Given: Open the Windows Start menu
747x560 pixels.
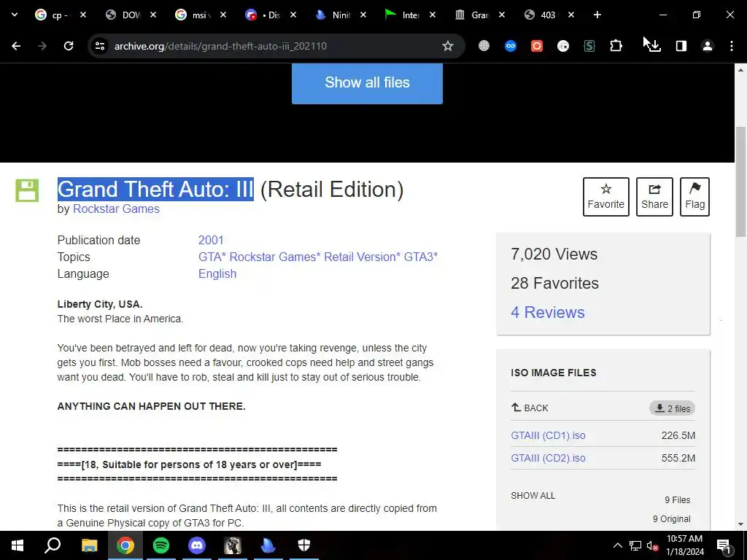Looking at the screenshot, I should (18, 545).
